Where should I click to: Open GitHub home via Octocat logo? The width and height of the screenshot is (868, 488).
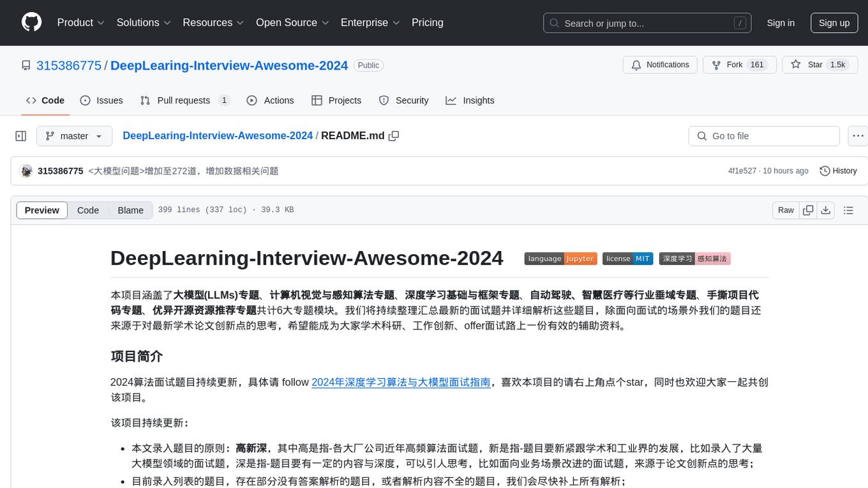tap(31, 22)
